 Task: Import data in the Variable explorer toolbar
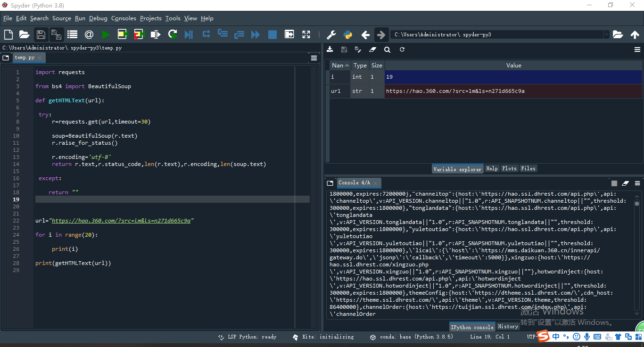(330, 50)
